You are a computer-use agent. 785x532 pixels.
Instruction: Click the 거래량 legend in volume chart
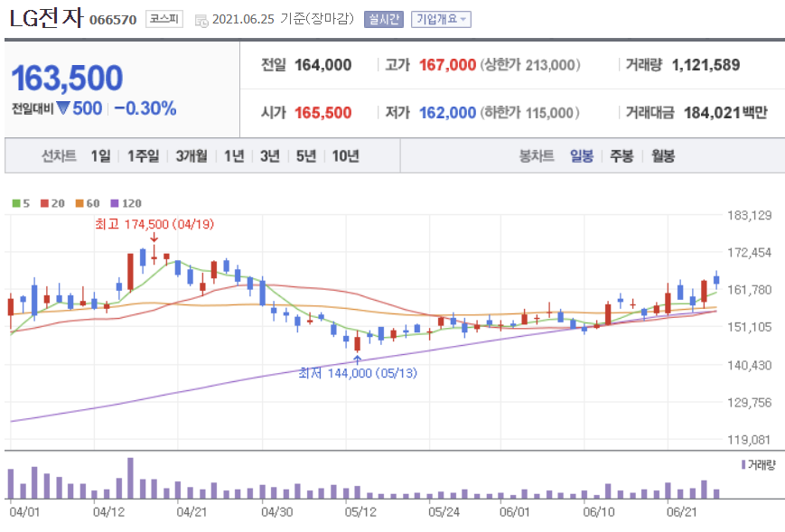click(758, 465)
